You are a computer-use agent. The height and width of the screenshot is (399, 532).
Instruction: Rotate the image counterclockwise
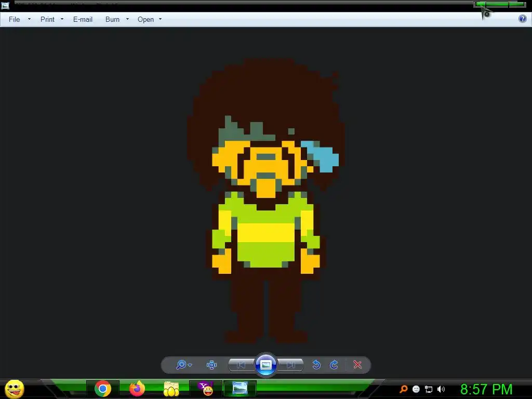coord(316,365)
